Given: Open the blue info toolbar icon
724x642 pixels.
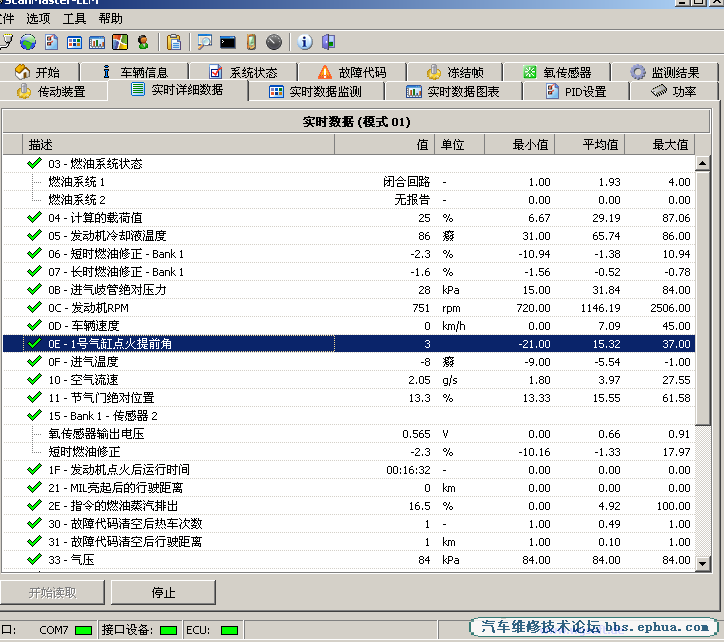Looking at the screenshot, I should (304, 42).
